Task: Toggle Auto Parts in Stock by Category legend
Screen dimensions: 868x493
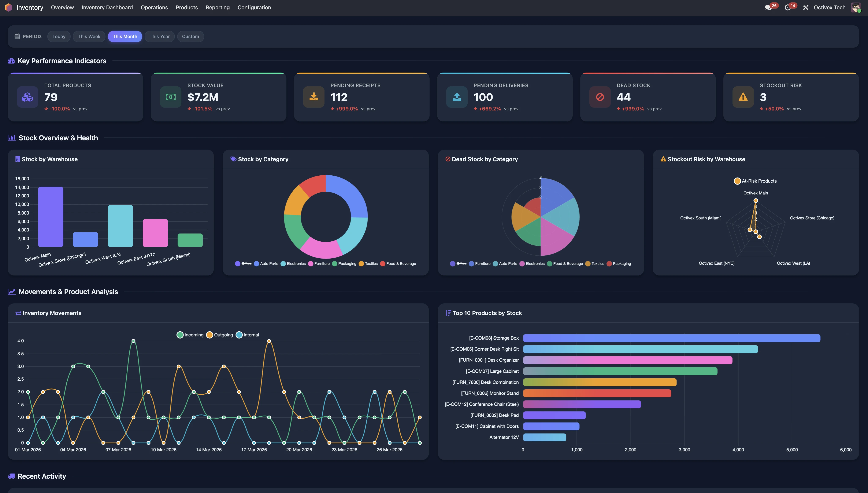Action: pyautogui.click(x=266, y=264)
